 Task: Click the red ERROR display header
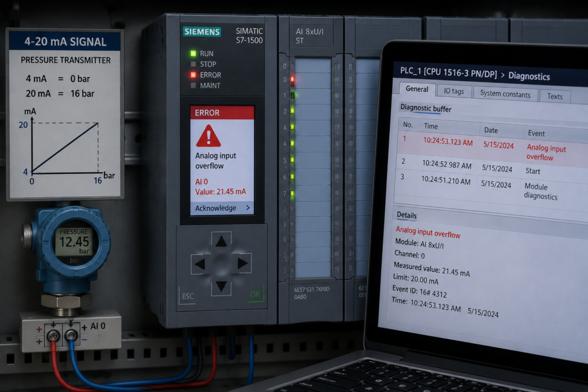click(x=222, y=112)
